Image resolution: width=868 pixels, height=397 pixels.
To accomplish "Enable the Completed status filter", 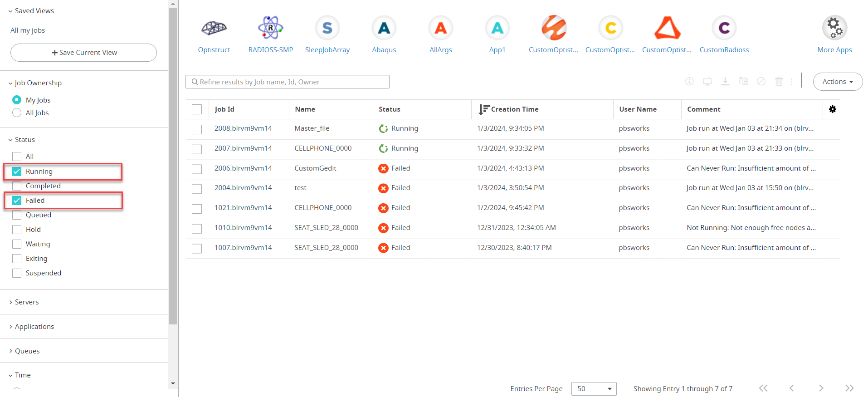I will (x=17, y=186).
